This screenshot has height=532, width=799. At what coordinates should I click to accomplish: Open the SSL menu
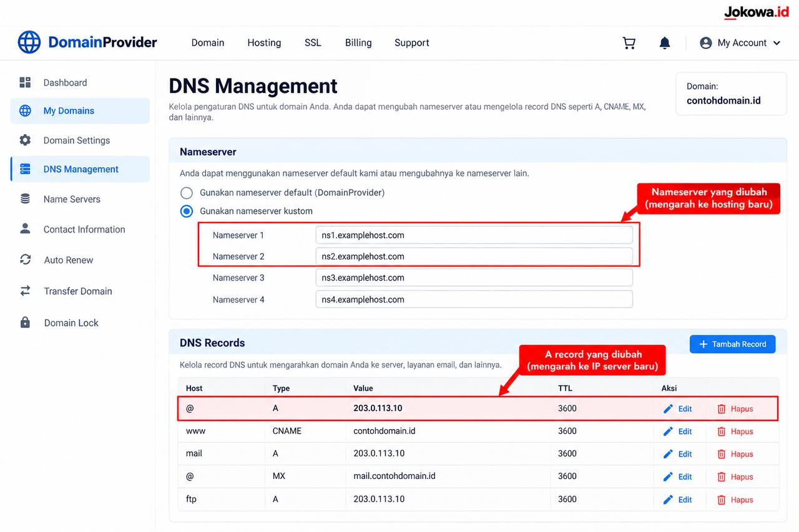[x=313, y=43]
